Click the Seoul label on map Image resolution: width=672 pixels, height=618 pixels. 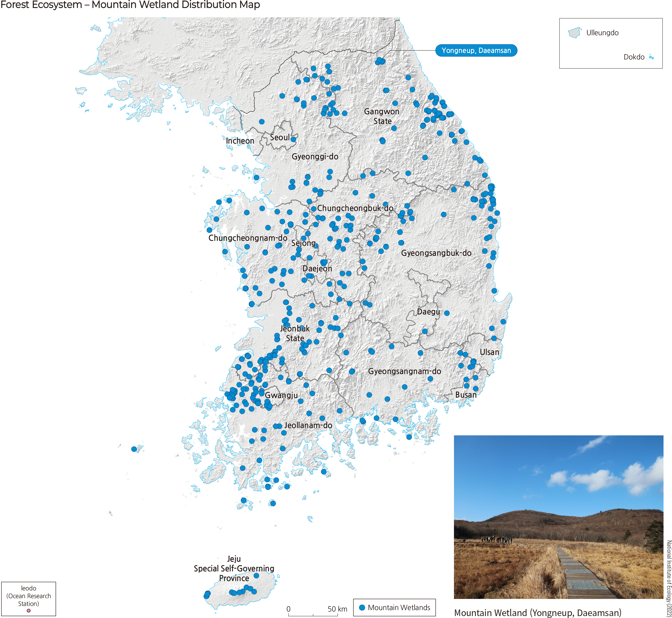pos(280,137)
